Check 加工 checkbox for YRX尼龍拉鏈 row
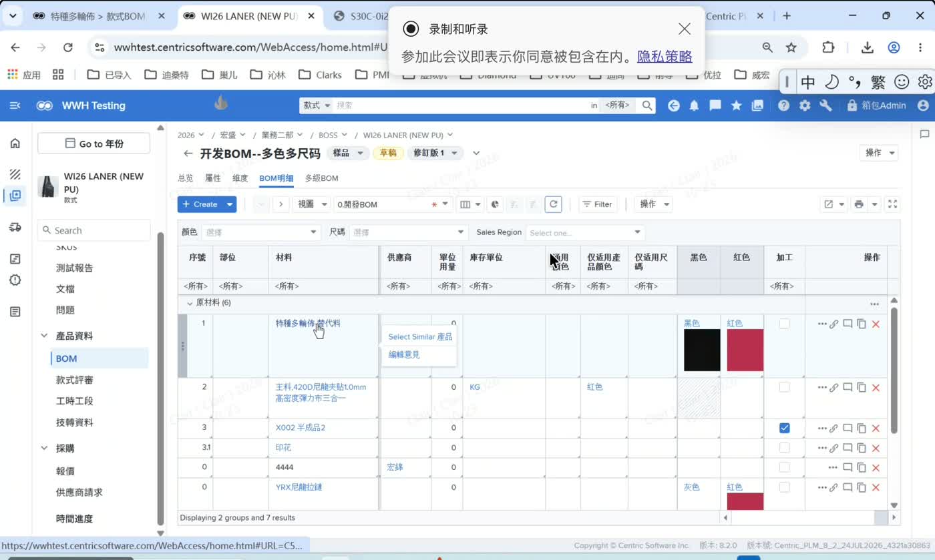The image size is (935, 560). pos(785,487)
